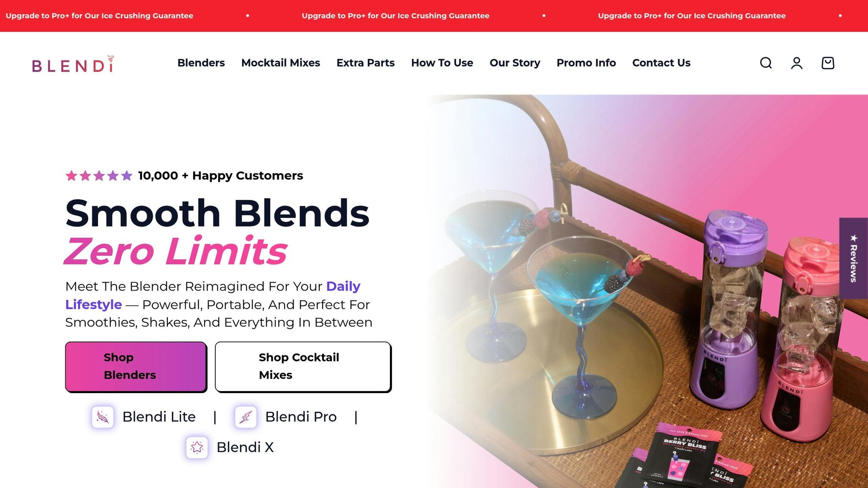The image size is (868, 488).
Task: Click the five-star rating stars
Action: tap(99, 175)
